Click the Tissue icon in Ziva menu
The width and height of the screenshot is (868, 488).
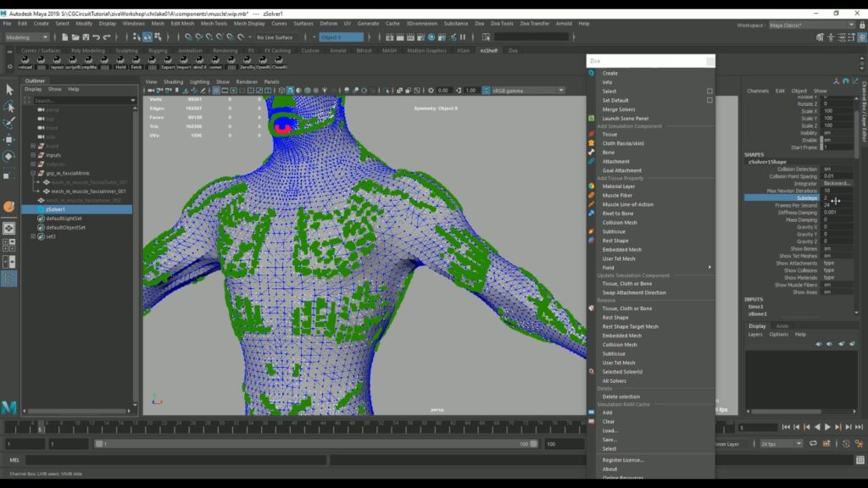591,134
